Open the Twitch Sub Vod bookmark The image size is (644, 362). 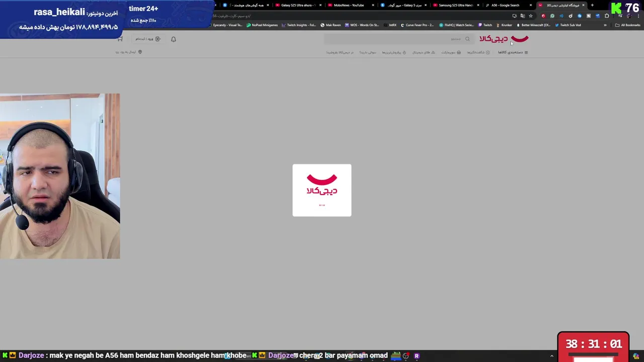pos(568,25)
